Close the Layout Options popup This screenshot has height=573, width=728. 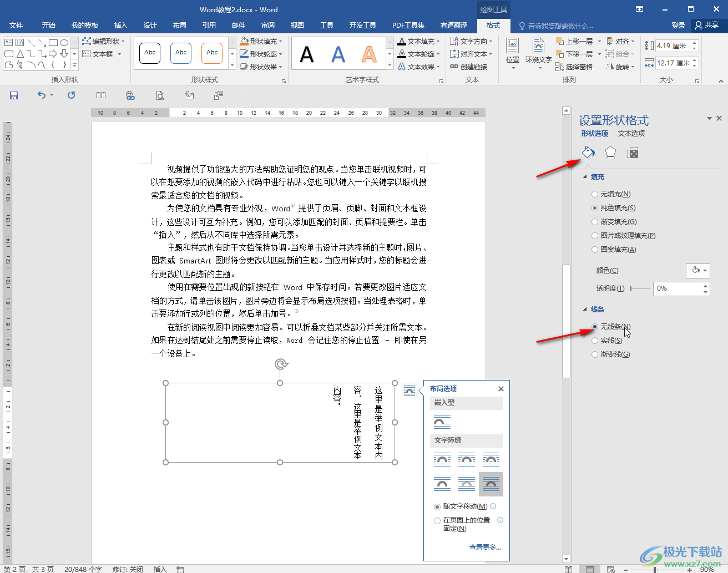pyautogui.click(x=501, y=389)
